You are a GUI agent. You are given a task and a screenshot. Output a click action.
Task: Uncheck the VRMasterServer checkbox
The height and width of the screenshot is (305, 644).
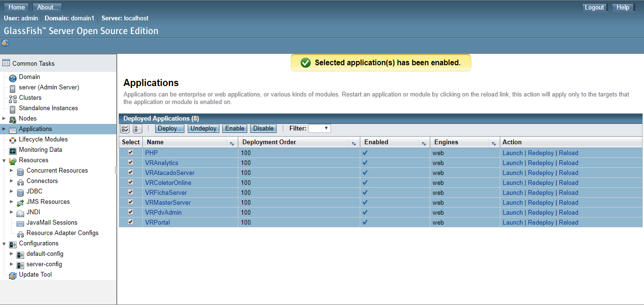click(x=131, y=202)
